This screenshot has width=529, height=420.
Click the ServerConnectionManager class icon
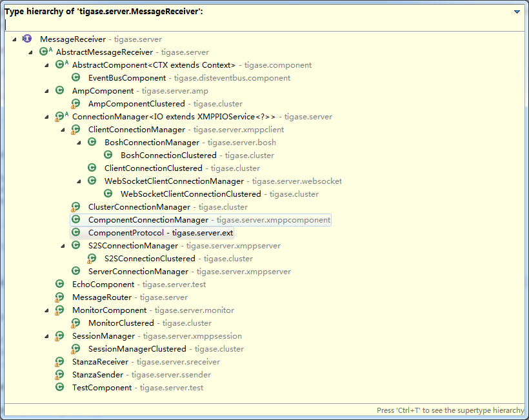tap(76, 271)
